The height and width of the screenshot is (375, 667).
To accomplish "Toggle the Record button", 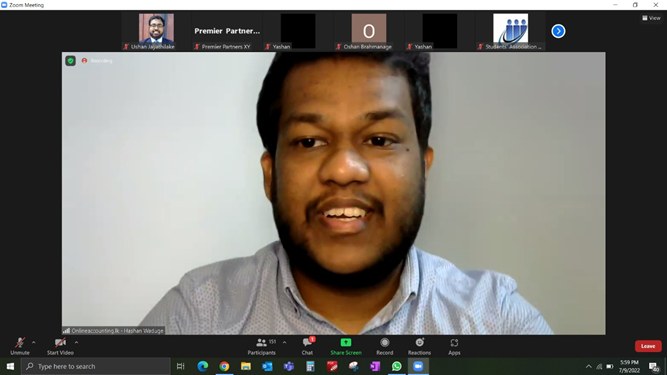I will (385, 346).
